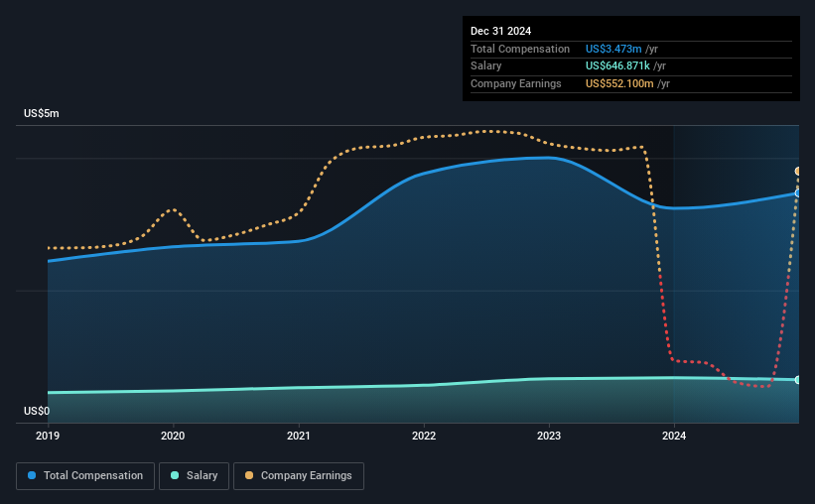This screenshot has height=504, width=815.
Task: Click the orange Company Earnings legend dot
Action: point(249,475)
